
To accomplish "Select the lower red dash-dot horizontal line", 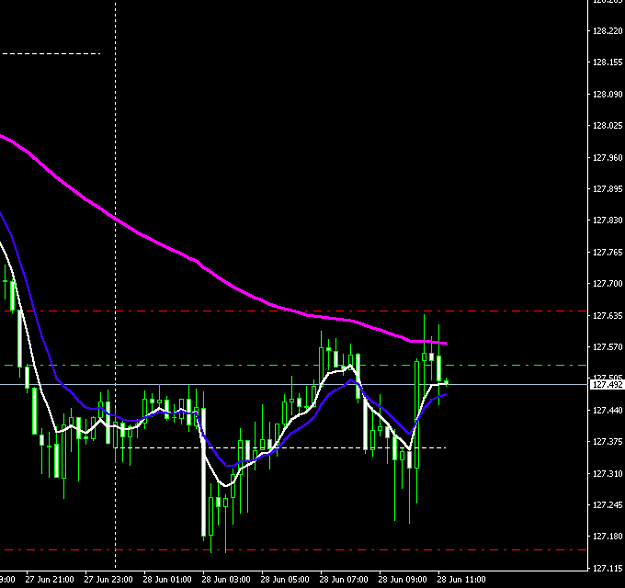I will click(295, 550).
